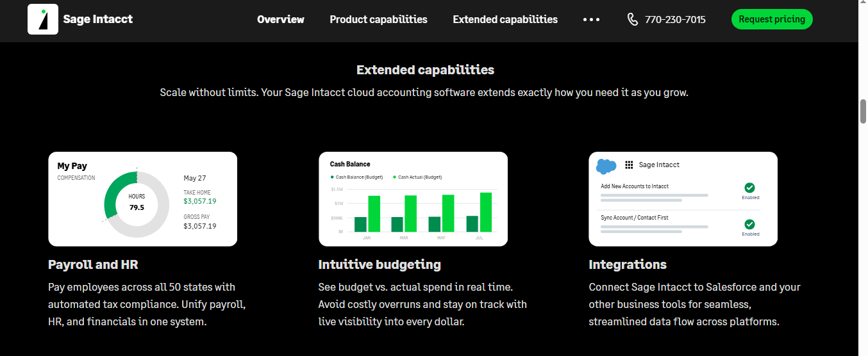Open the My Pay payroll thumbnail

tap(142, 198)
